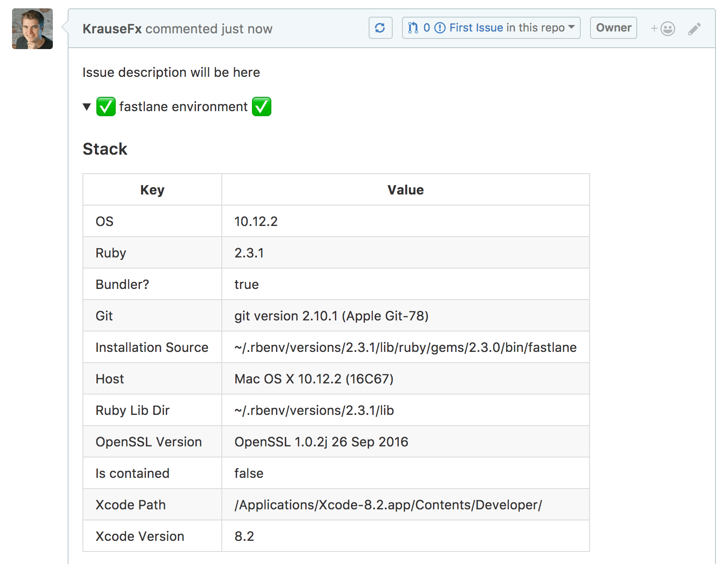
Task: Select the OS value '10.12.2'
Action: coord(406,221)
